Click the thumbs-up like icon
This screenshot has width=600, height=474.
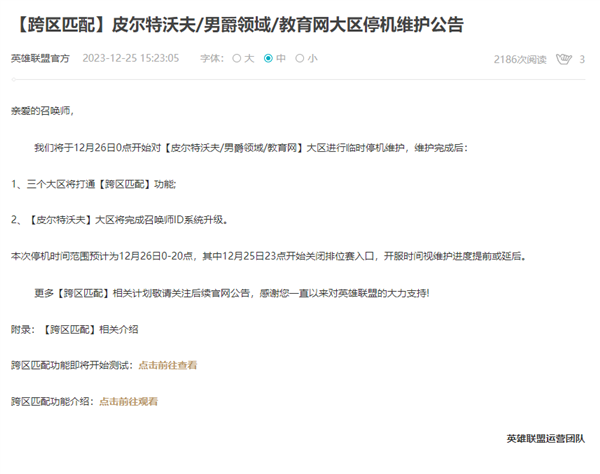(564, 59)
